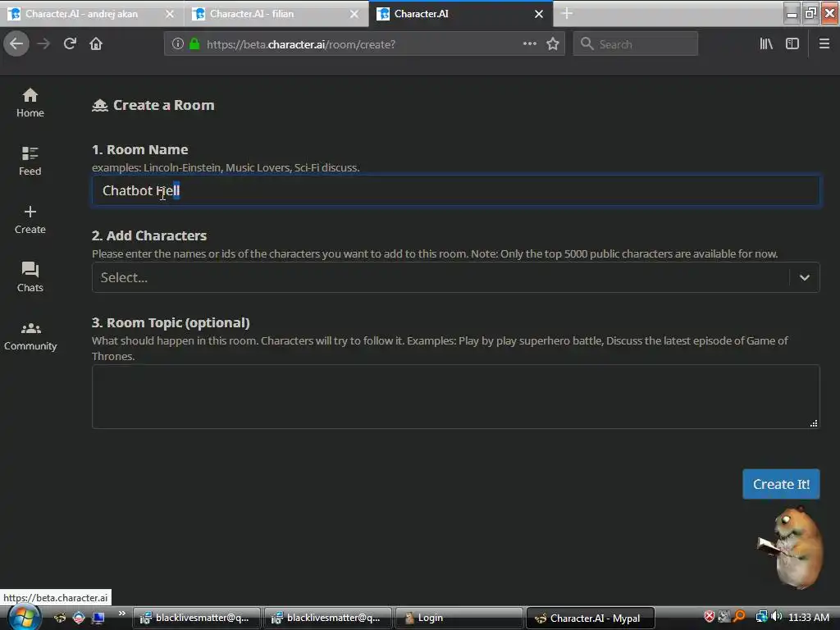
Task: Close the 'Character.AI - andrej akan' tab
Action: (170, 14)
